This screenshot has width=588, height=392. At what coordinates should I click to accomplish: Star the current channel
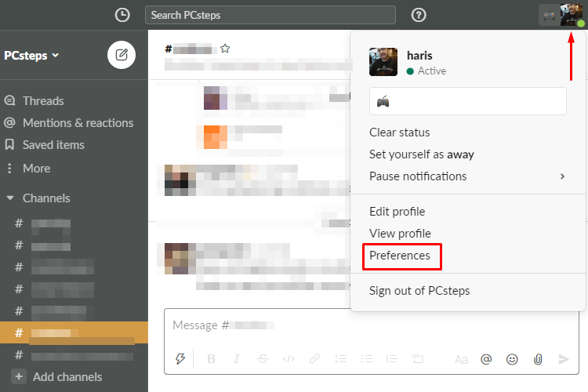coord(225,49)
